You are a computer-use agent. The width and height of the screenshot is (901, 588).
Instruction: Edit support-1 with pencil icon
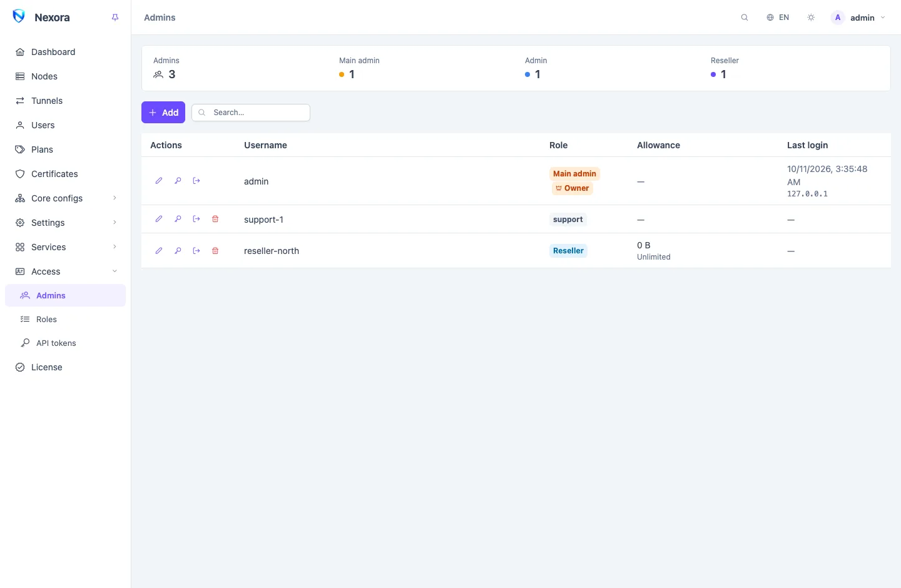159,219
